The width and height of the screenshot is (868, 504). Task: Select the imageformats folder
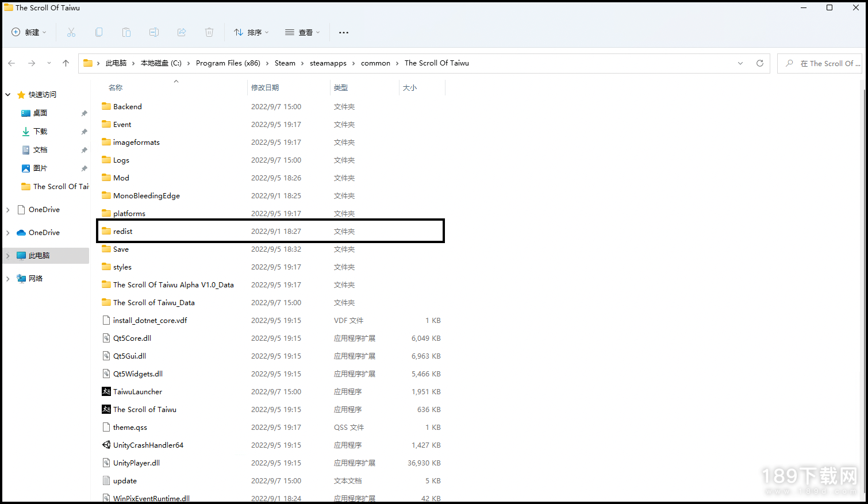click(x=271, y=142)
